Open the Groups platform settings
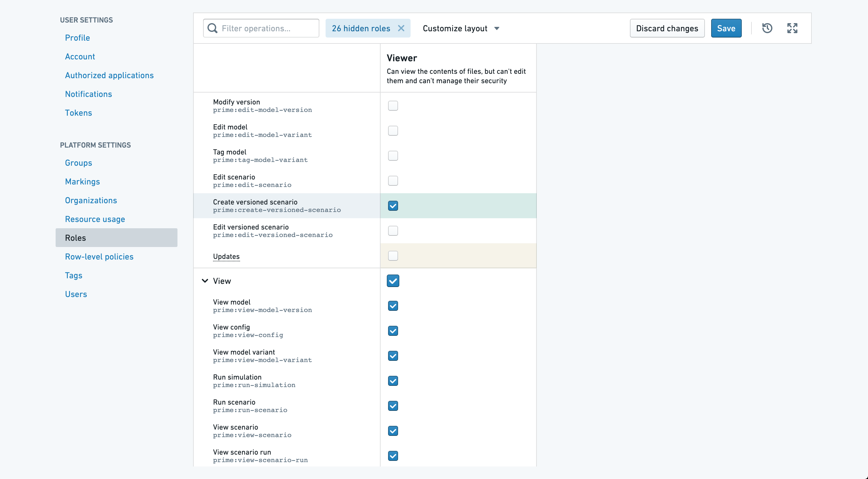This screenshot has width=868, height=479. click(78, 163)
